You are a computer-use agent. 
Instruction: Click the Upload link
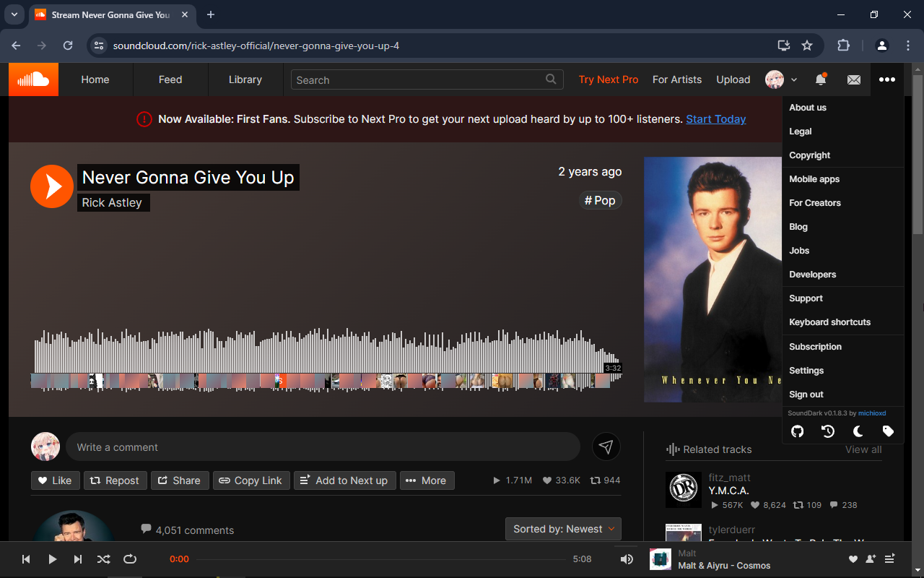(x=733, y=79)
